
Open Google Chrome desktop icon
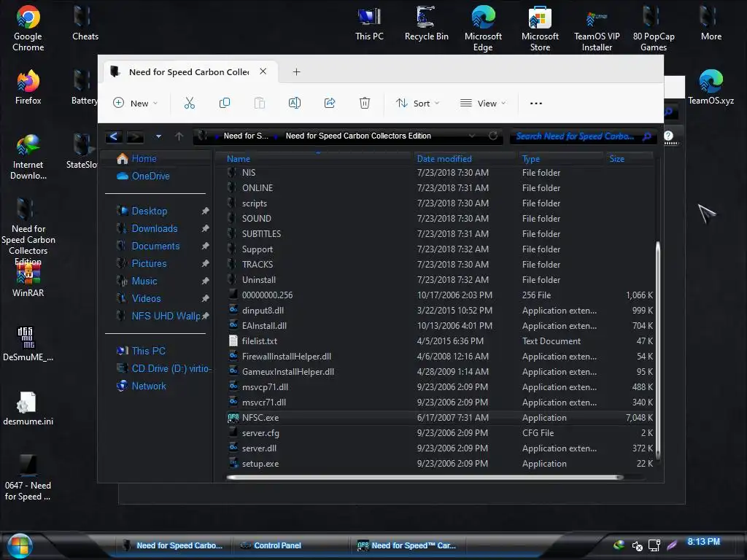[28, 28]
